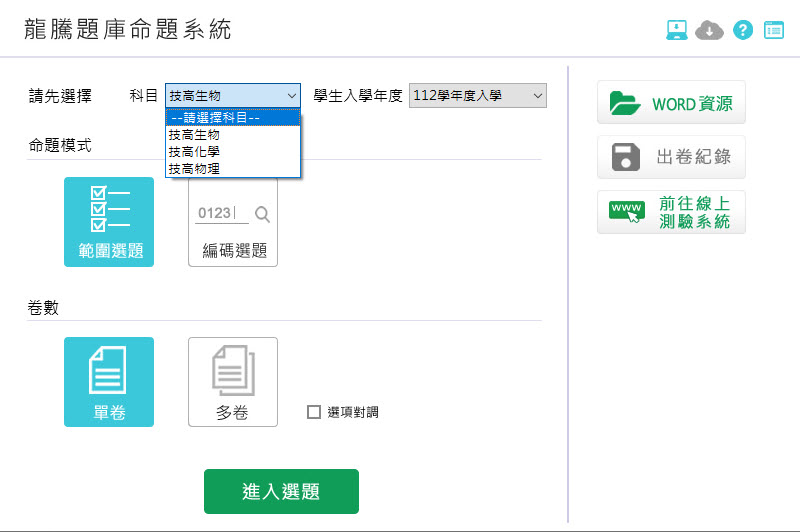Open 出卷紀錄 records button
The height and width of the screenshot is (532, 800).
pyautogui.click(x=671, y=157)
